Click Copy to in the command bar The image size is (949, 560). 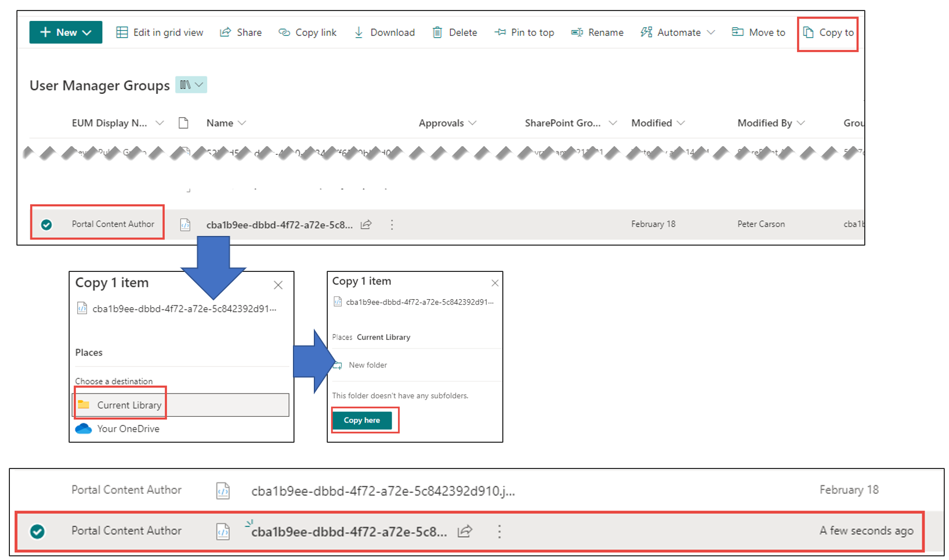(x=828, y=32)
